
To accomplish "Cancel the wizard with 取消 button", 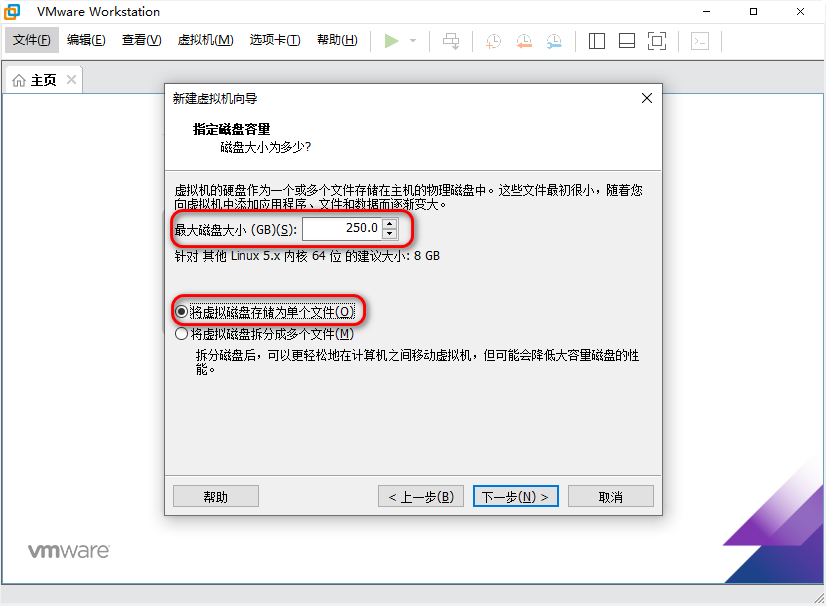I will (x=611, y=496).
